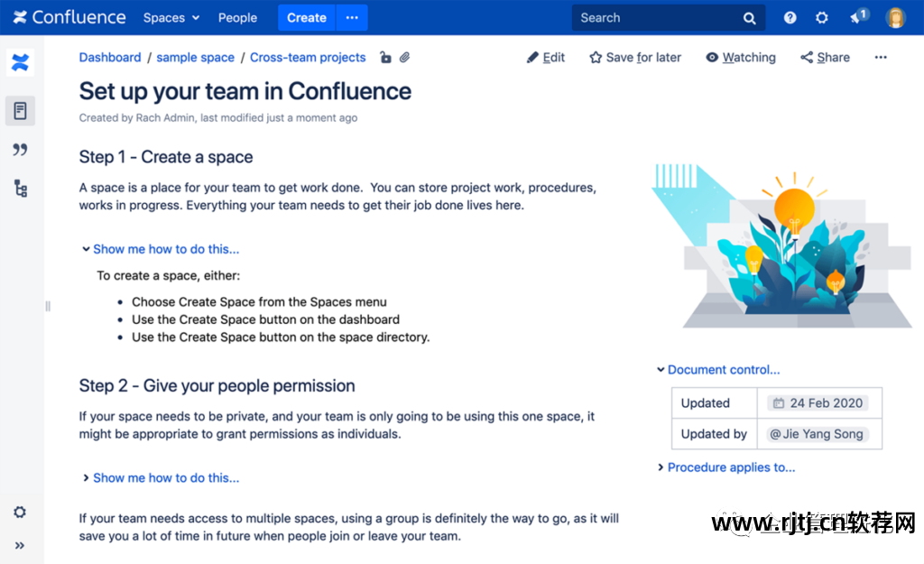Open the People menu item
The image size is (924, 564).
237,18
